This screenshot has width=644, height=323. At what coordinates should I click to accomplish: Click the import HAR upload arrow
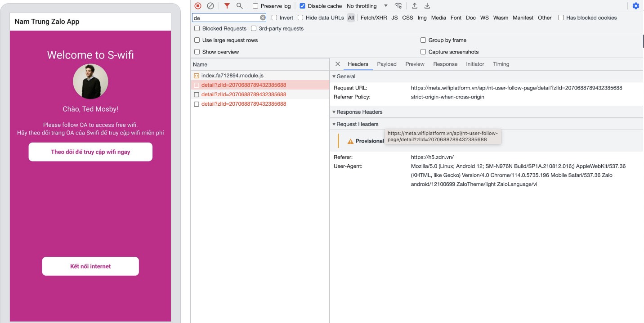tap(415, 6)
